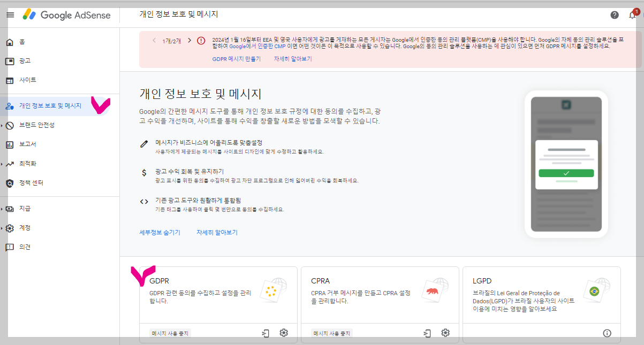Open 브랜드 안전성 brand safety icon
The height and width of the screenshot is (345, 644).
(x=10, y=125)
